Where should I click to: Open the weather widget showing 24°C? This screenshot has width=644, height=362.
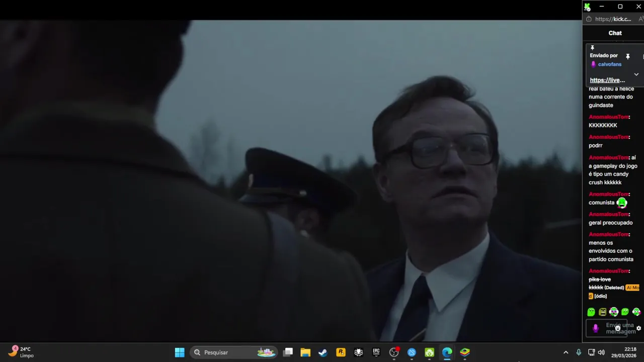[x=21, y=352]
